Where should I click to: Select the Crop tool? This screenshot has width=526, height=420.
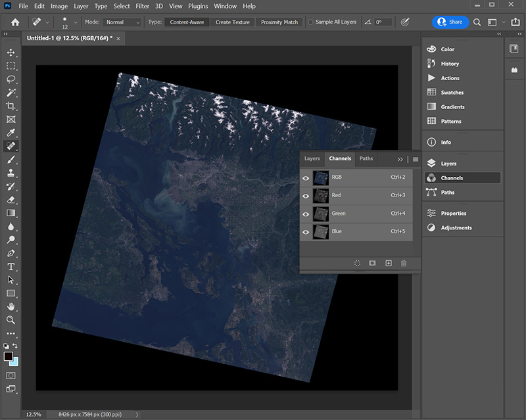click(11, 106)
